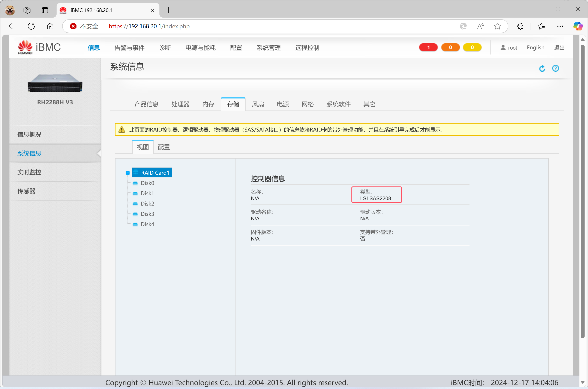Click the red critical alarm counter badge

tap(428, 47)
